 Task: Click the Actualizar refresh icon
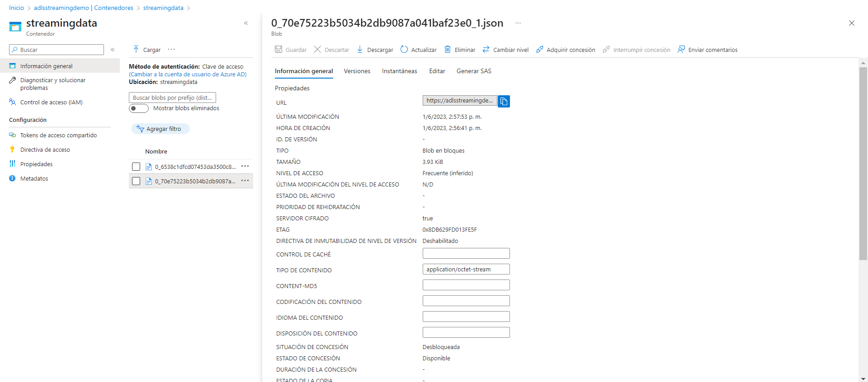click(404, 50)
